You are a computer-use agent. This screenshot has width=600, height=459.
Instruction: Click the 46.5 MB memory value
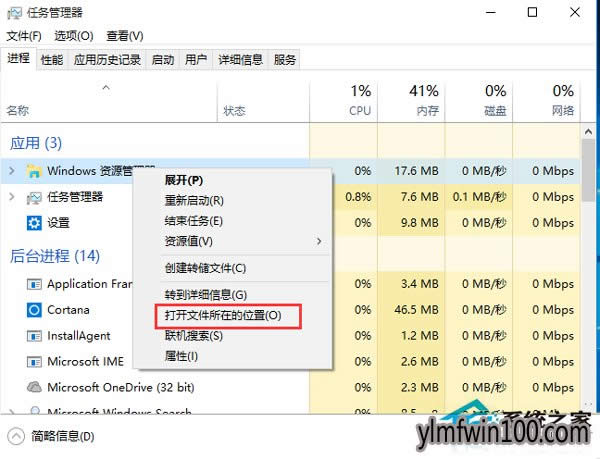(x=416, y=310)
